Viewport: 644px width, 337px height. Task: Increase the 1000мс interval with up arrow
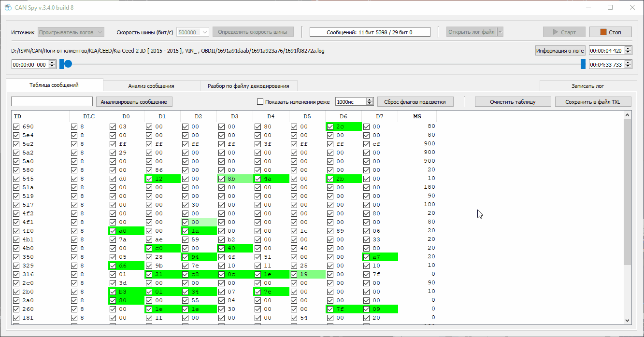point(370,100)
